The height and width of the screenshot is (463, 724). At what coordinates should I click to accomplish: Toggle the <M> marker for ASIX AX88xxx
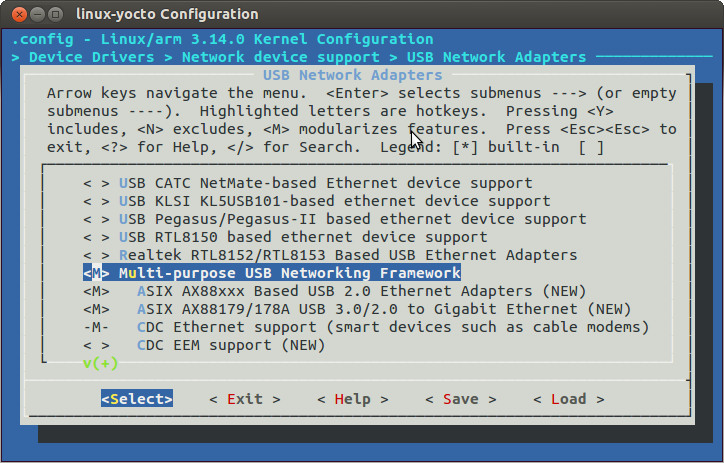pos(97,291)
